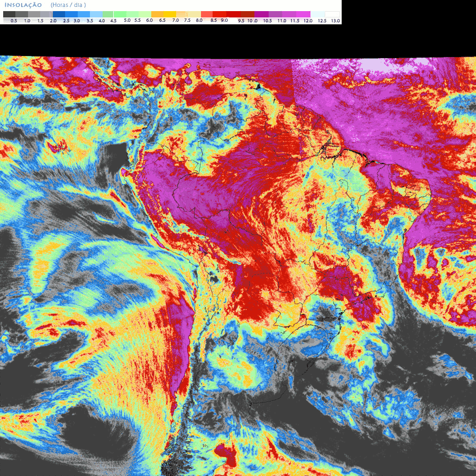The height and width of the screenshot is (476, 476).
Task: Select the dark blue legend swatch above 2.0
Action: click(x=59, y=14)
